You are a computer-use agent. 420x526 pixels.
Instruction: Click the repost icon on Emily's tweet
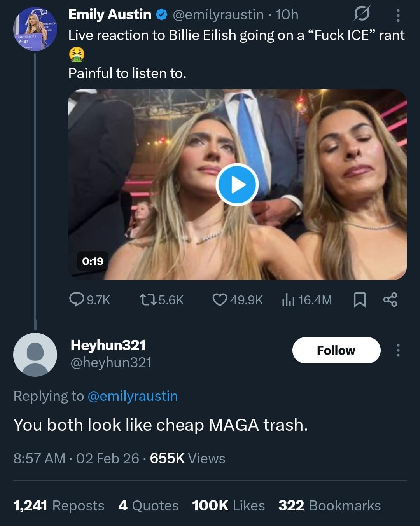click(148, 299)
